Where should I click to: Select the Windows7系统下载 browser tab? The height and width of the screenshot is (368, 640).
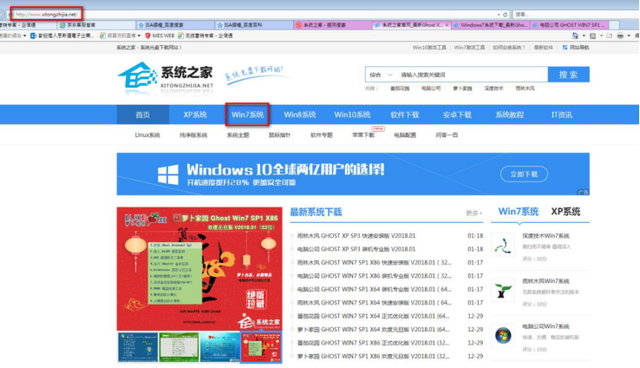pyautogui.click(x=490, y=25)
